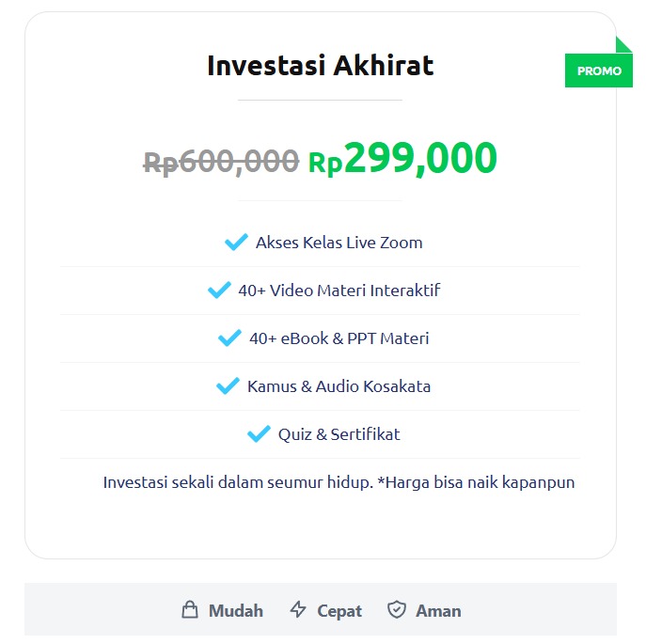The width and height of the screenshot is (646, 644).
Task: Select the Kamus & Audio Kosakata text
Action: pos(339,386)
